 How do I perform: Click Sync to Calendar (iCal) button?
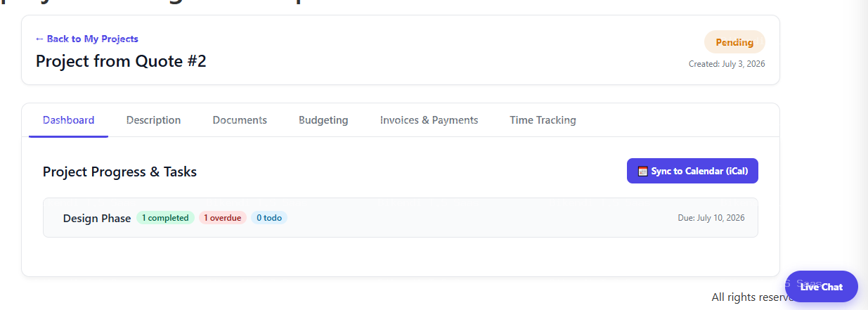click(x=692, y=171)
